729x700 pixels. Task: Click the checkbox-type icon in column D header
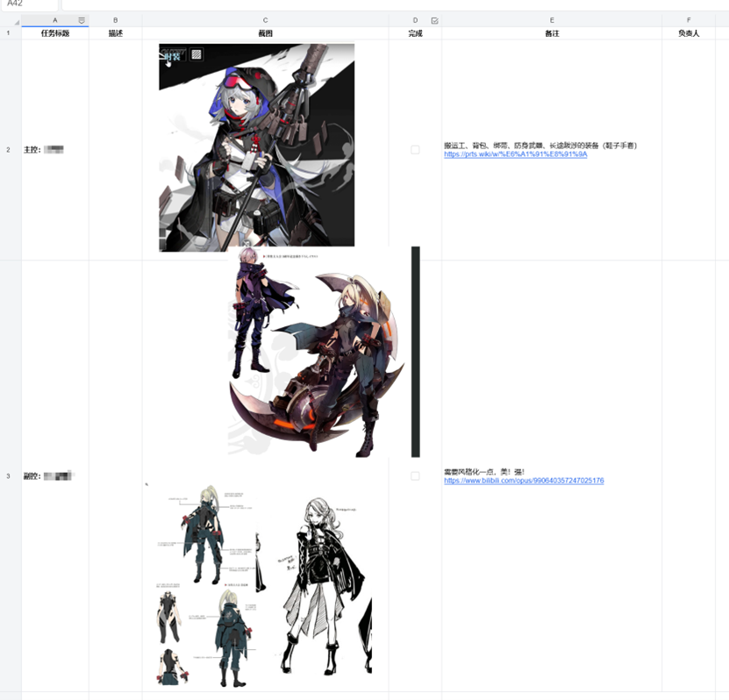click(x=435, y=20)
